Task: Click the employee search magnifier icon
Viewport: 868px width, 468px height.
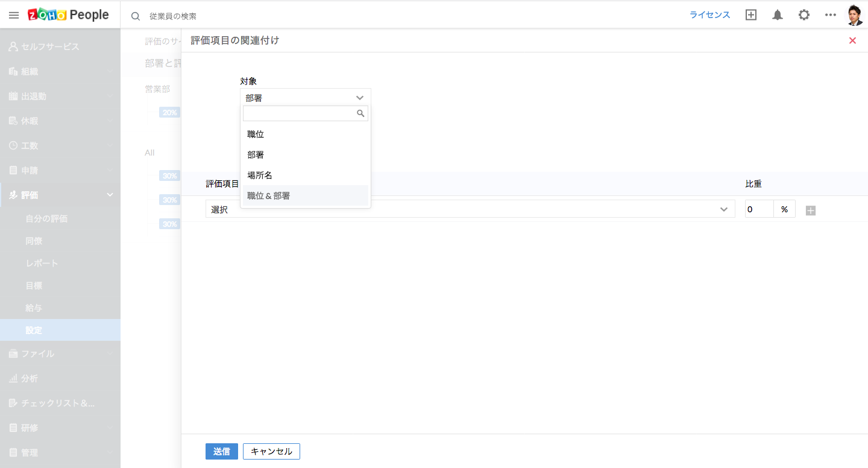Action: (136, 16)
